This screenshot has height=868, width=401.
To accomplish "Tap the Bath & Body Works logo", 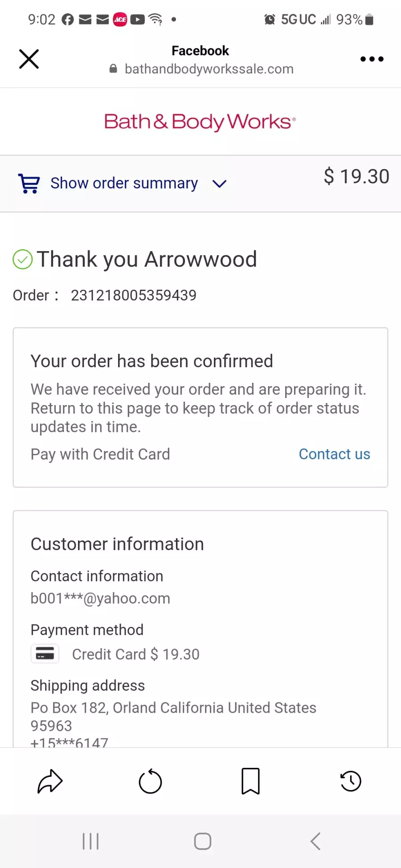I will [x=200, y=122].
